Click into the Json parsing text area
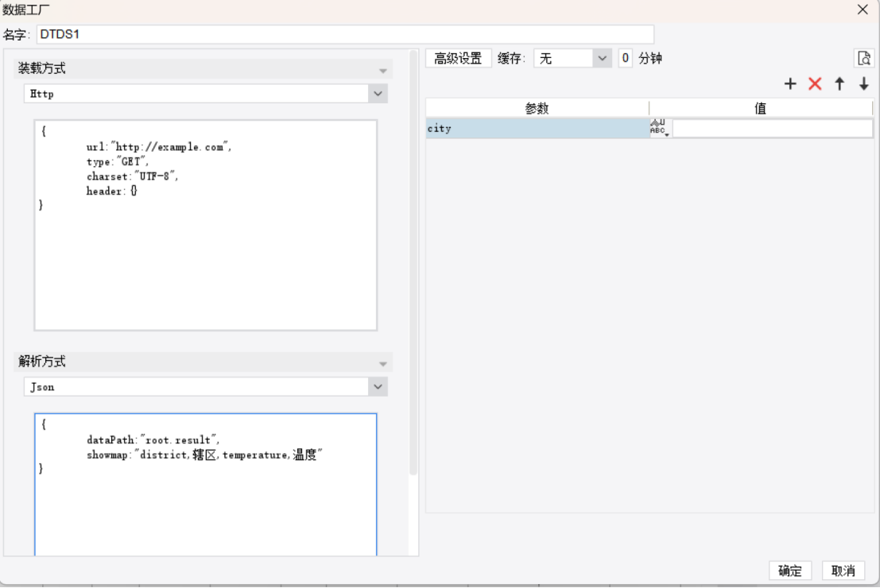The width and height of the screenshot is (880, 588). [x=205, y=485]
